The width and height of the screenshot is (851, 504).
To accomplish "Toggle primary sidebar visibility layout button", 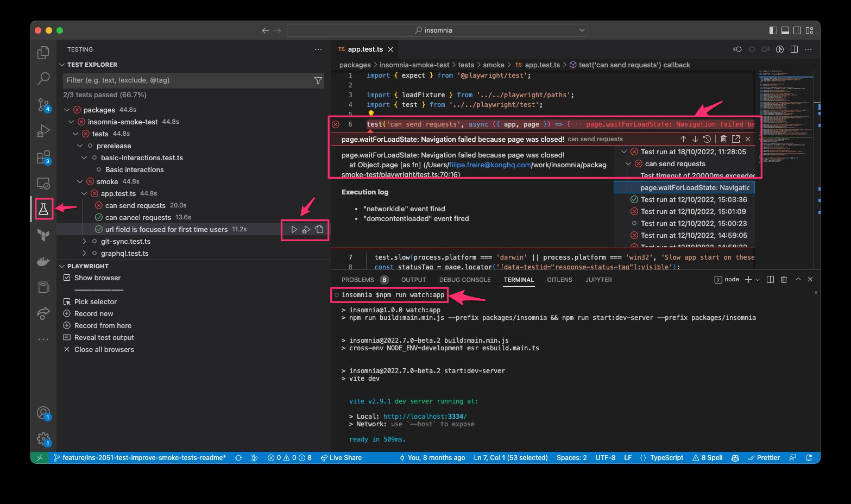I will [773, 30].
